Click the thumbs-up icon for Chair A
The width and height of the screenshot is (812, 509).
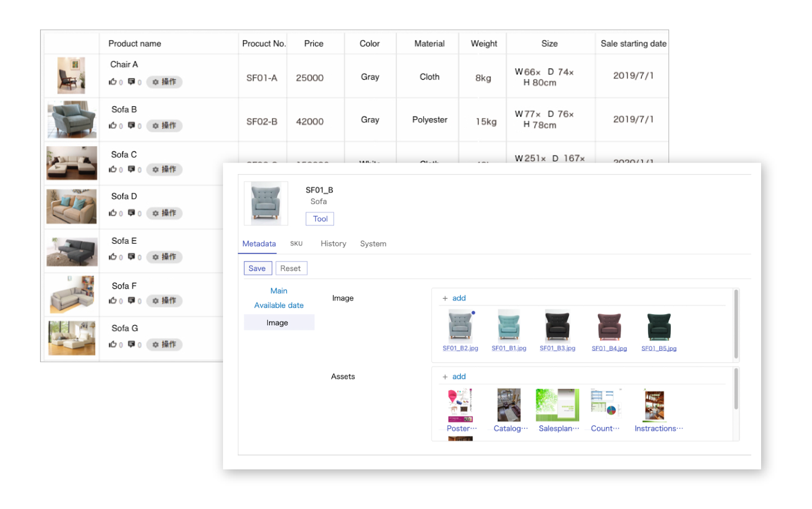pos(113,82)
